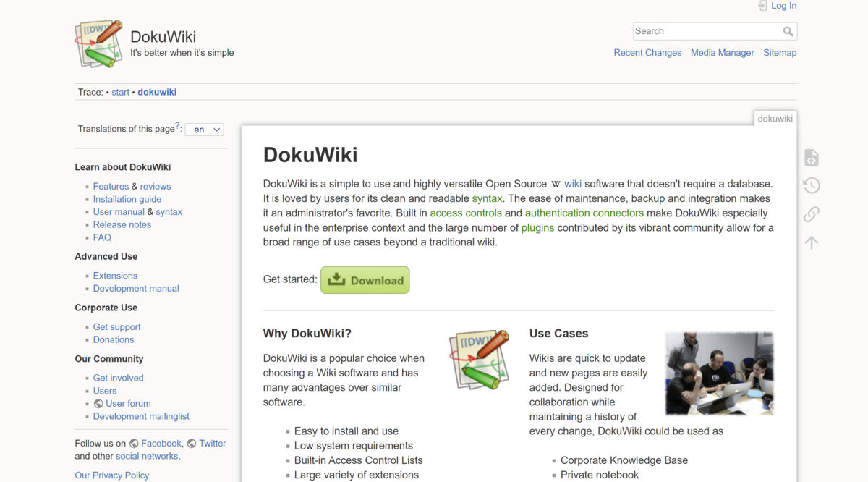Open old revisions history icon
The height and width of the screenshot is (482, 868).
812,186
